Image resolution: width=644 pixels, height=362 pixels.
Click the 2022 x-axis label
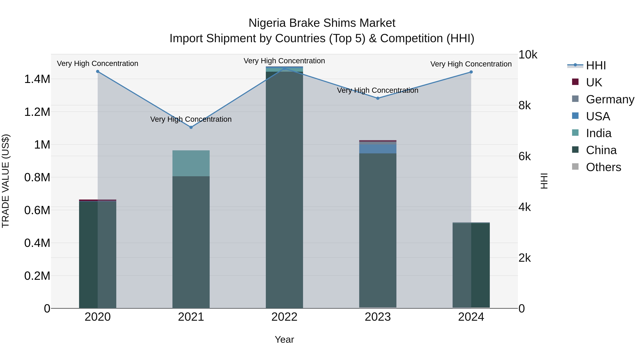coord(284,317)
